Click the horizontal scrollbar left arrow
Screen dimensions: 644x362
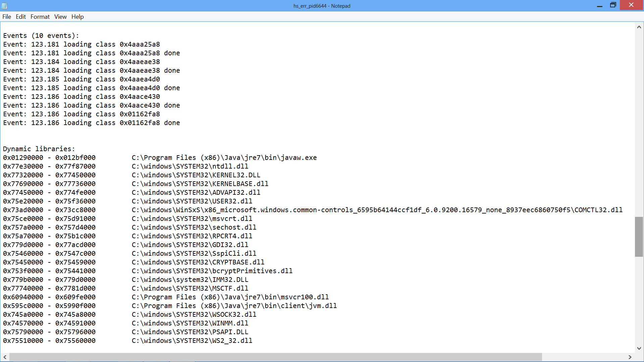[x=5, y=357]
